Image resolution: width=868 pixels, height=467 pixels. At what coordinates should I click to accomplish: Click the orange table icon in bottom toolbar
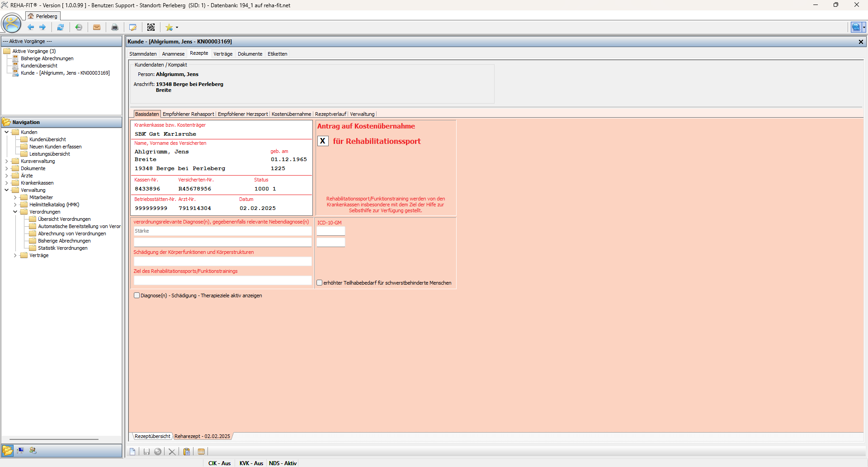point(201,452)
